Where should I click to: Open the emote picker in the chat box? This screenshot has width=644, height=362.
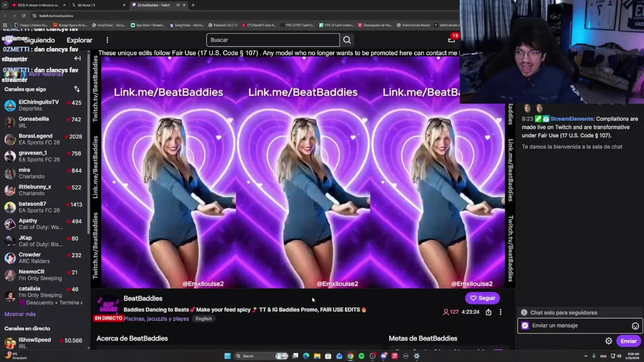click(x=635, y=326)
